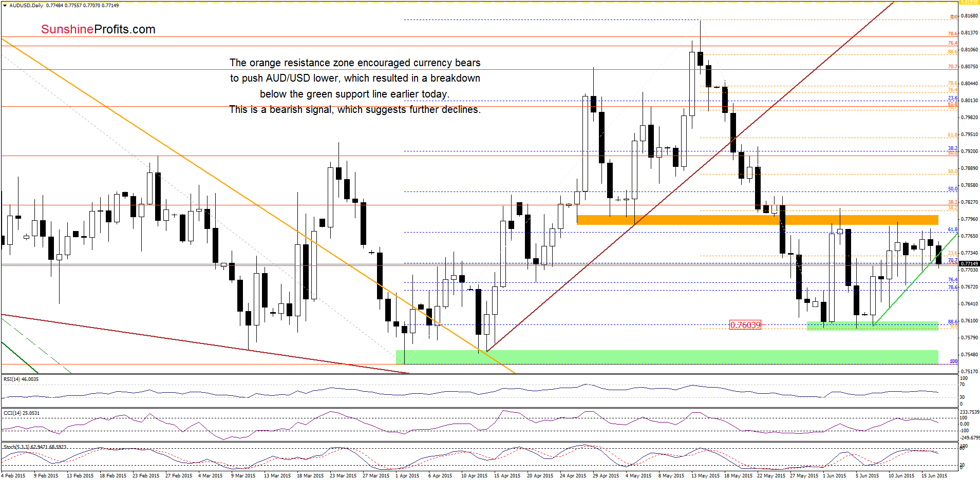This screenshot has width=980, height=480.
Task: Click the 0.79200 price axis label
Action: click(969, 151)
